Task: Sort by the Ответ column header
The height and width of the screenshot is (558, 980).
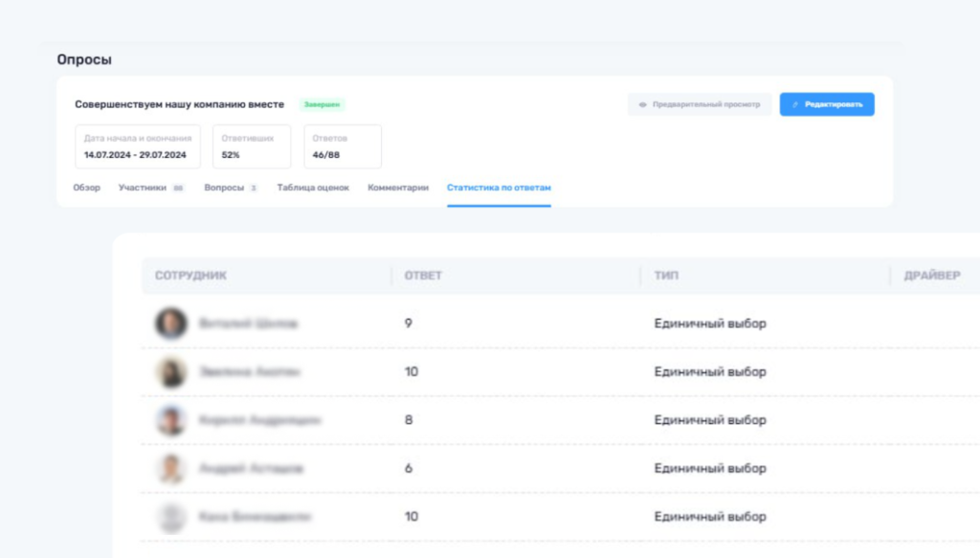Action: tap(423, 276)
